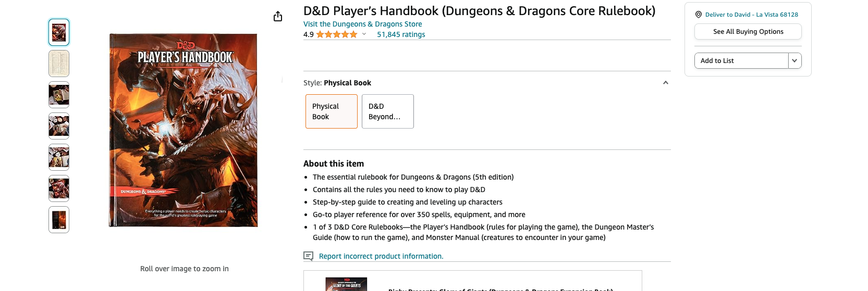The height and width of the screenshot is (291, 868).
Task: Open the Add to List dropdown arrow
Action: (x=794, y=61)
